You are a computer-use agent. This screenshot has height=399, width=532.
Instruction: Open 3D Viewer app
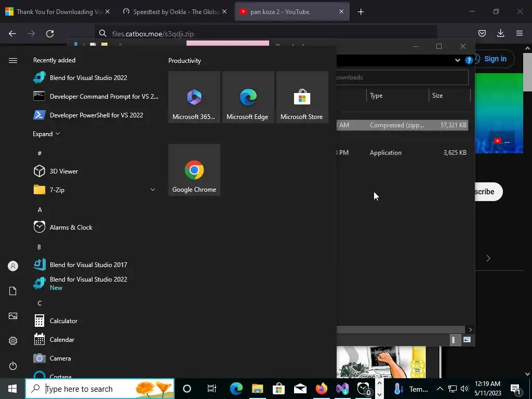96,171
